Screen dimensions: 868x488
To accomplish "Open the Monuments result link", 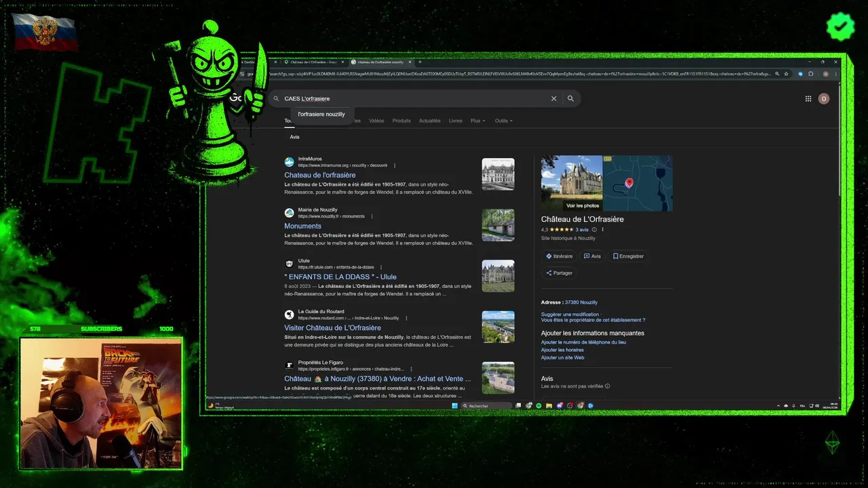I will coord(302,226).
